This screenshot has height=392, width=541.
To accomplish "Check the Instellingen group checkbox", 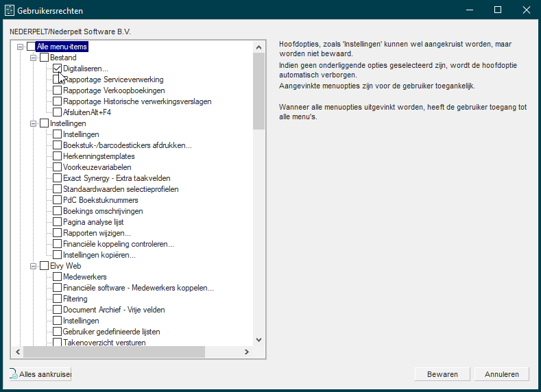I will coord(44,123).
